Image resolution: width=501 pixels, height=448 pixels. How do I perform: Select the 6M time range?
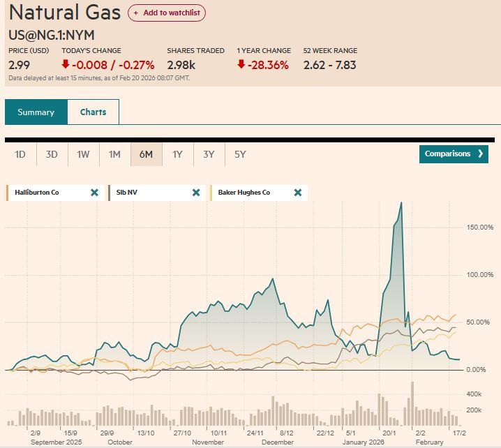146,154
